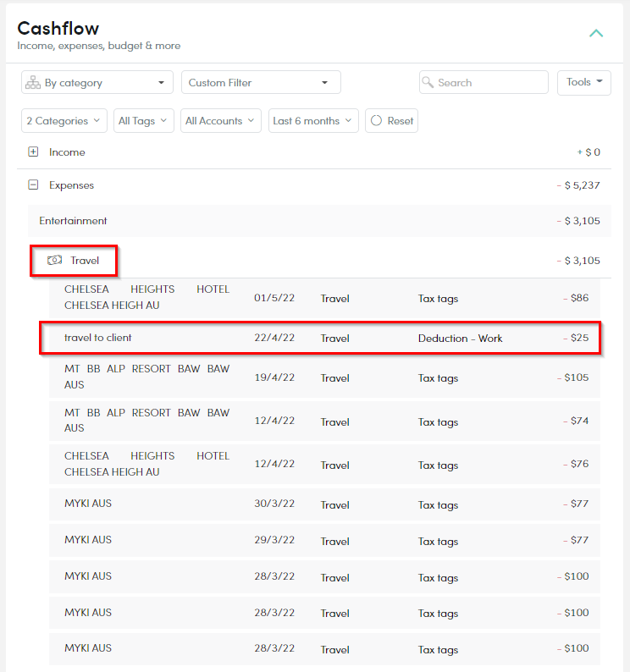Open the Custom Filter dropdown
The height and width of the screenshot is (672, 630).
261,82
